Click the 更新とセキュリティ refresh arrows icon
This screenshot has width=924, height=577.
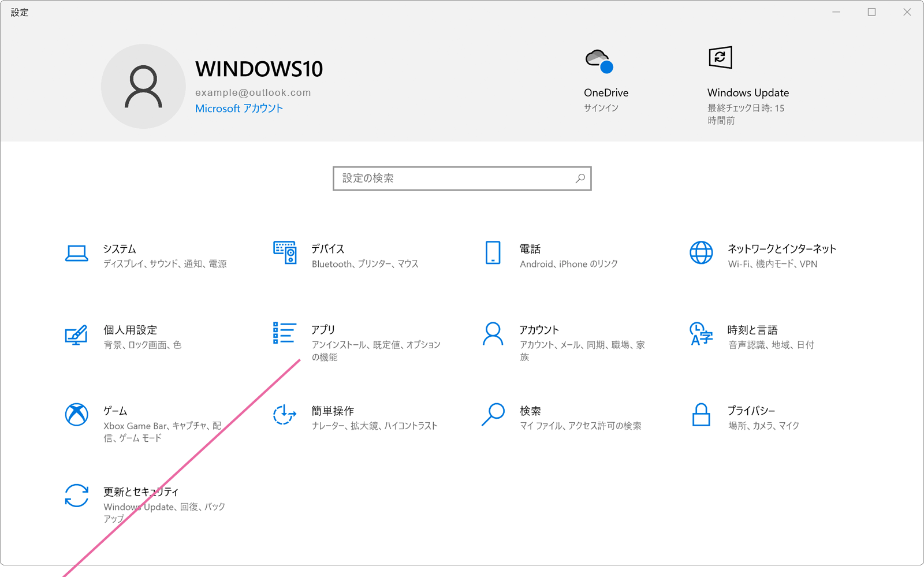point(76,496)
